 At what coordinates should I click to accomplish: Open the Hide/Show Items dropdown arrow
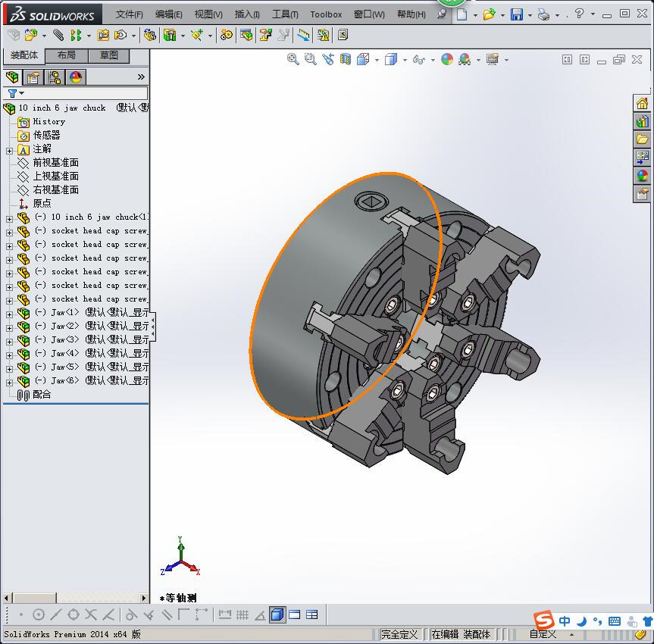433,60
